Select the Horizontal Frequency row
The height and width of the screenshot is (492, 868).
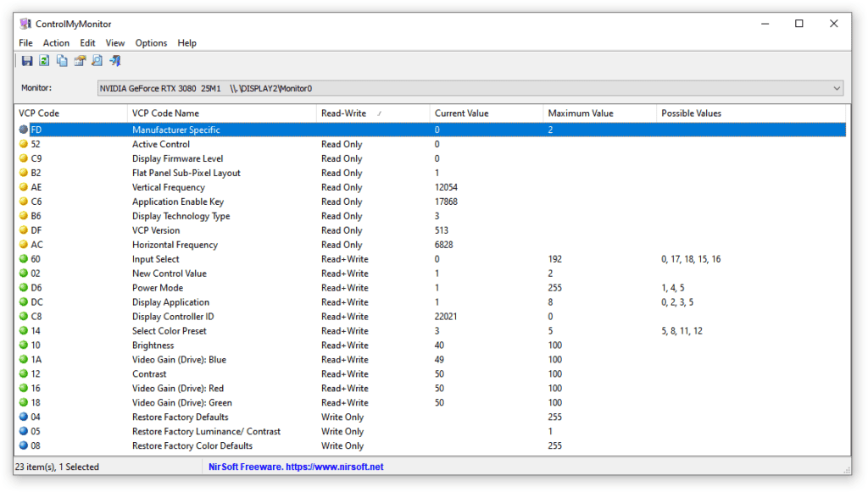pos(431,245)
